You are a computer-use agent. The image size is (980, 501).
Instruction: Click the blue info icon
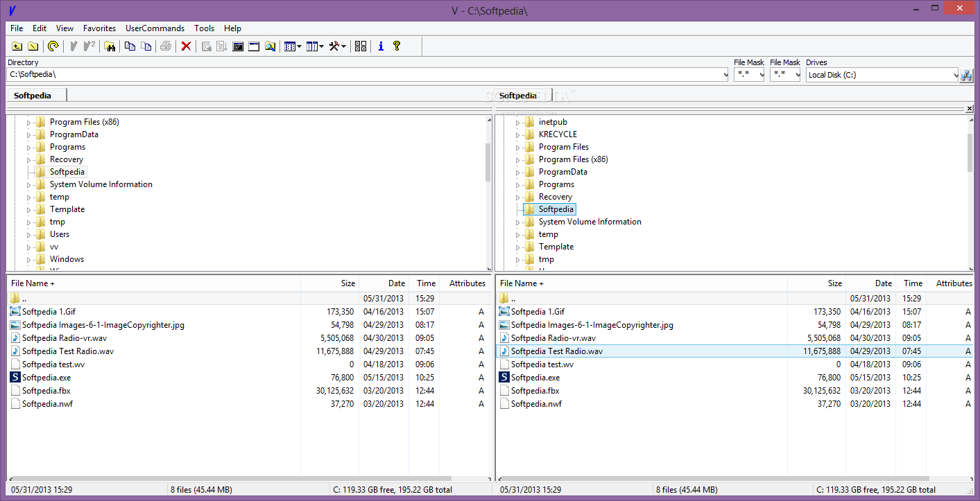pyautogui.click(x=381, y=46)
